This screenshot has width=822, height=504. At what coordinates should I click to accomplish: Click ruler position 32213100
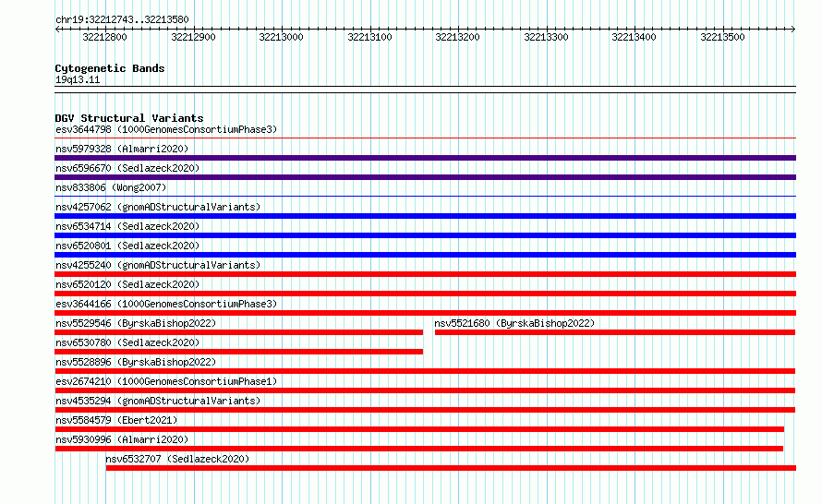click(x=370, y=37)
